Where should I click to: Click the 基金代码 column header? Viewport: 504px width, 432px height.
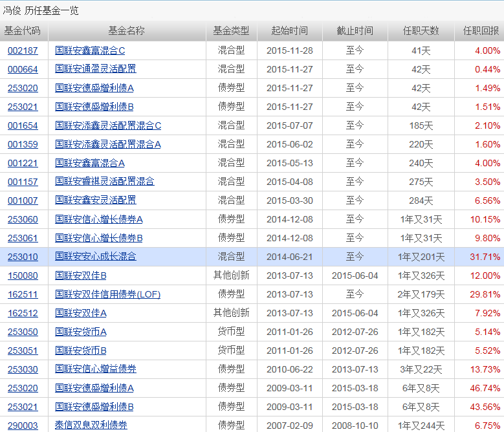coord(22,31)
